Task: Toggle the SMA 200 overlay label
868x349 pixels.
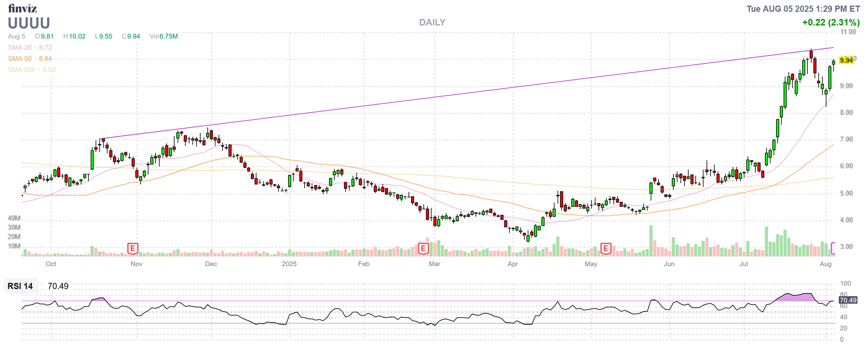Action: [x=21, y=70]
